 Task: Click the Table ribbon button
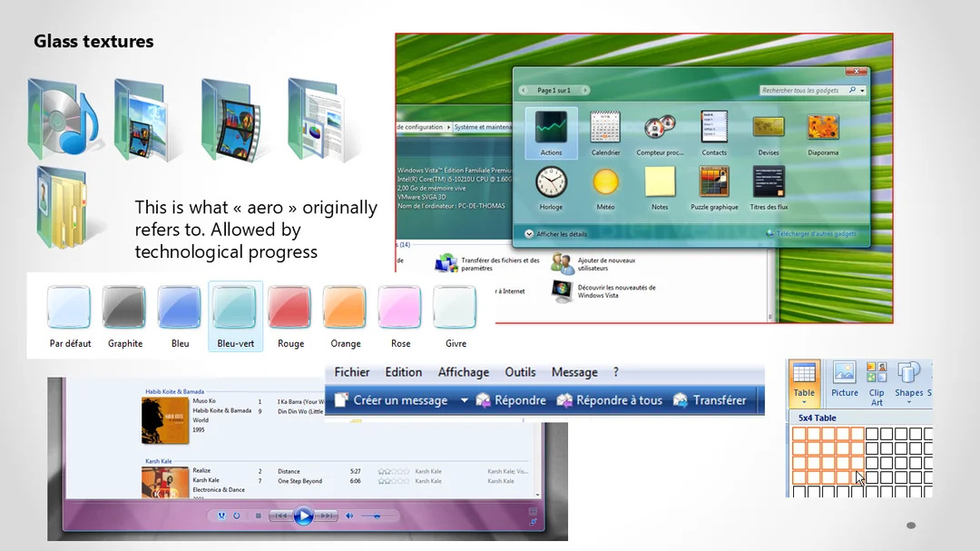pos(804,383)
